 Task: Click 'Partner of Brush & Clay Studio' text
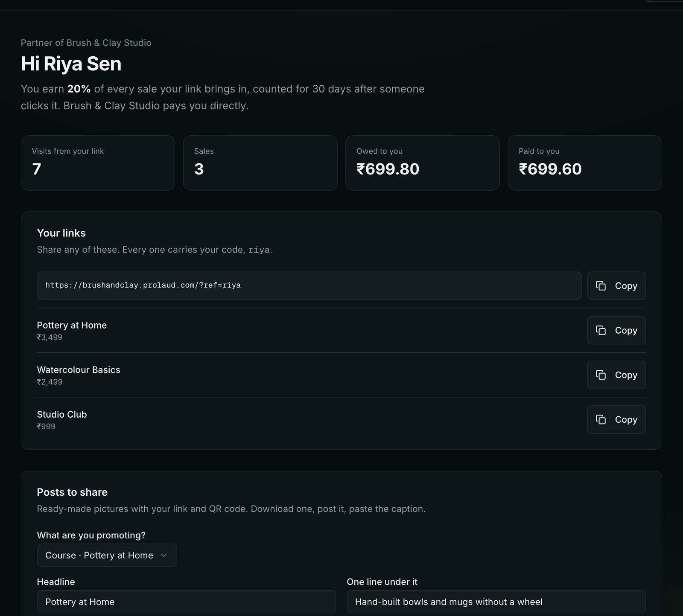[x=86, y=43]
